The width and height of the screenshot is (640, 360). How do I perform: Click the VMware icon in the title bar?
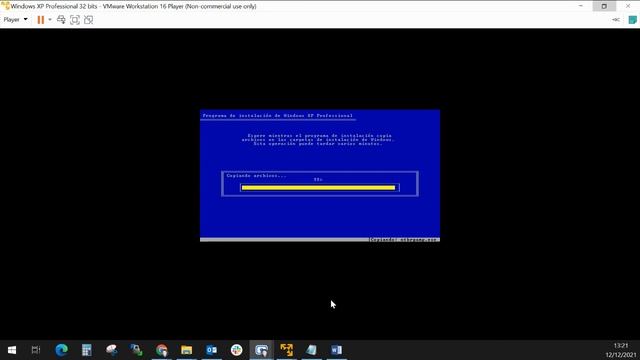click(5, 6)
